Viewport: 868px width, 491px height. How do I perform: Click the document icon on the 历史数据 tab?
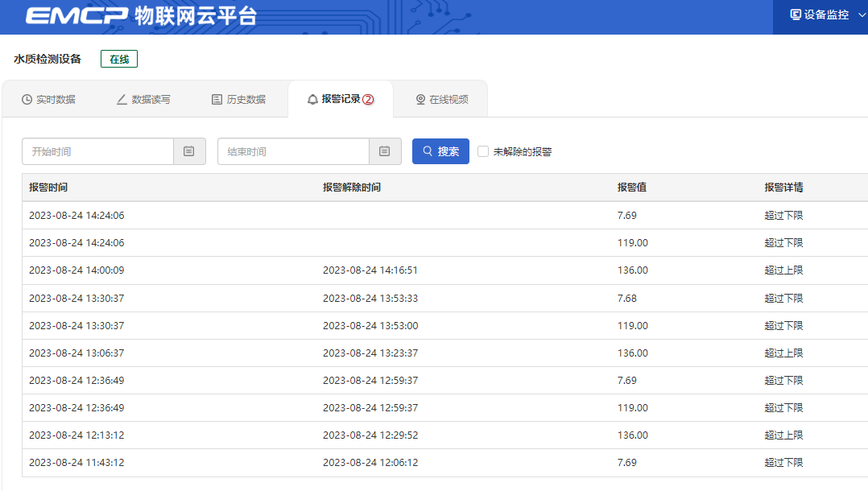(x=216, y=98)
